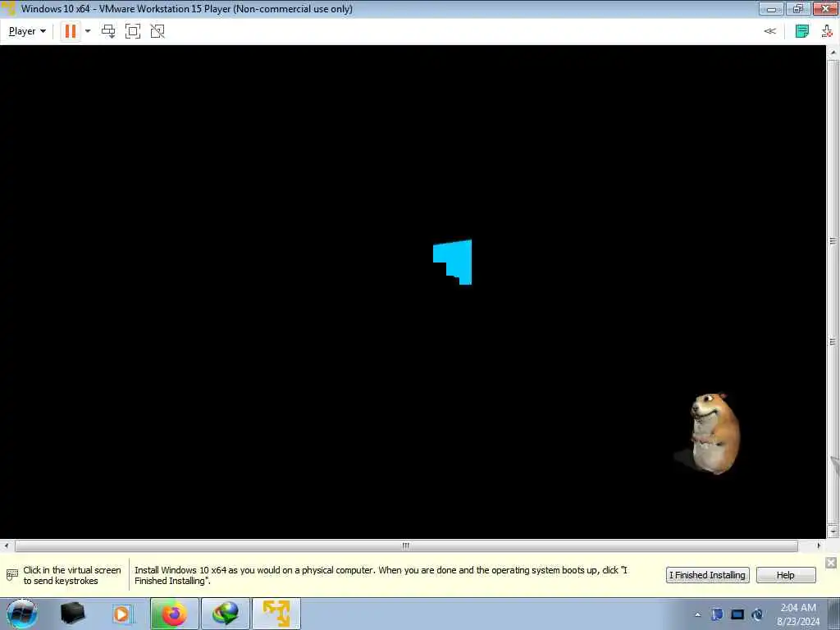Screen dimensions: 840x630
Task: Click the horizontal scrollbar left arrow
Action: tap(7, 546)
